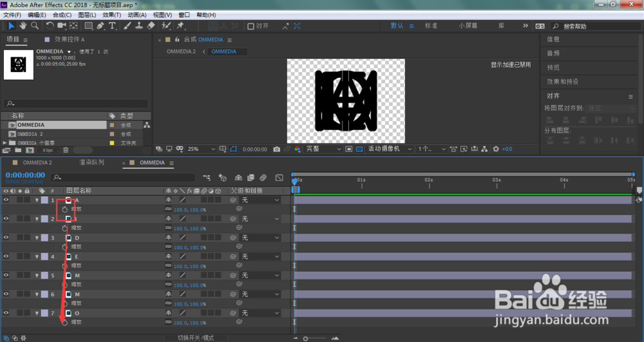Select the Puppet Pin tool
This screenshot has height=342, width=644.
click(x=180, y=26)
